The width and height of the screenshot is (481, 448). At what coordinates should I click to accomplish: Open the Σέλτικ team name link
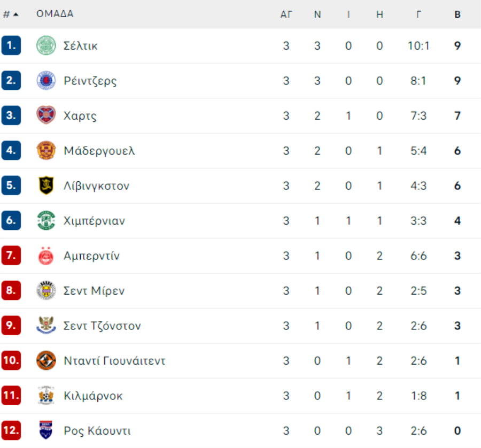pyautogui.click(x=80, y=46)
